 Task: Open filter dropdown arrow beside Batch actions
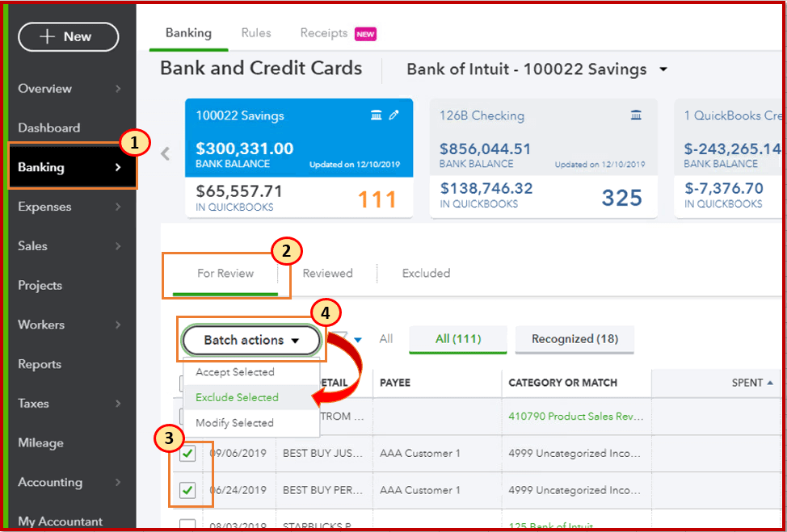coord(357,340)
